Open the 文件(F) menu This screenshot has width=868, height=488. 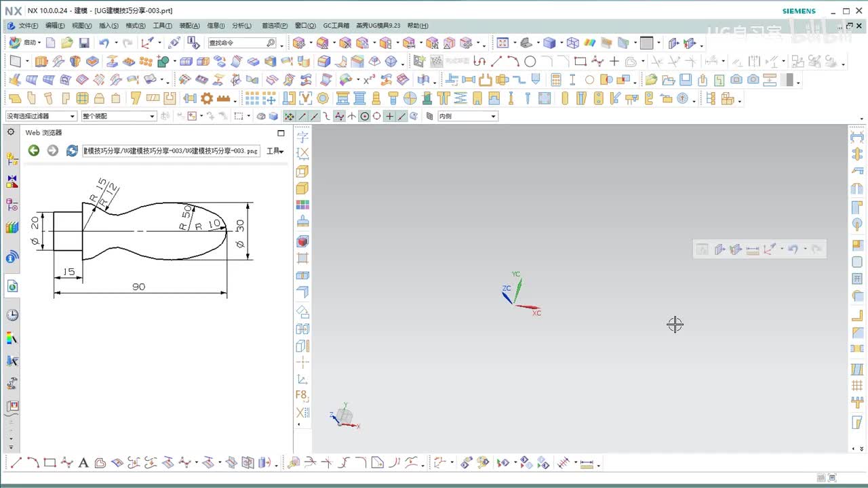(28, 26)
